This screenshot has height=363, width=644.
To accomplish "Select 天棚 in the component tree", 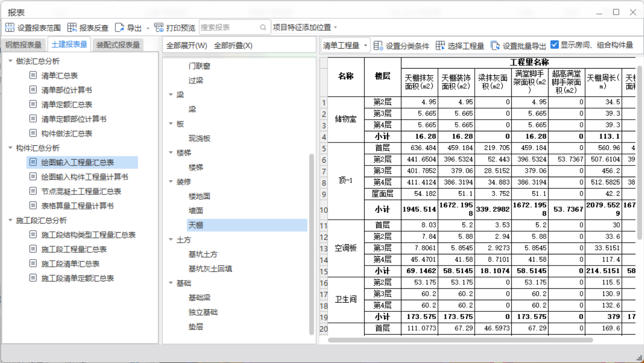I will click(x=247, y=225).
